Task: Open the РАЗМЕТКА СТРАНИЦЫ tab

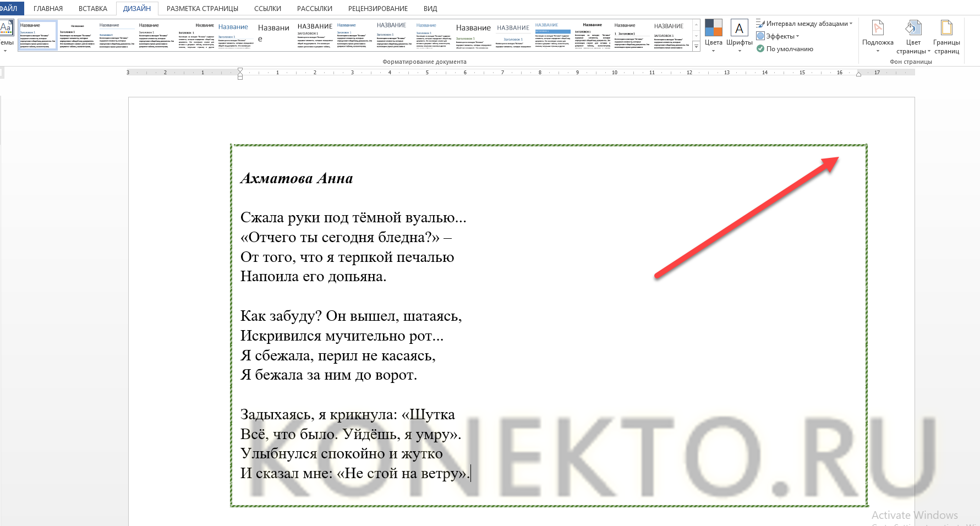Action: tap(202, 9)
